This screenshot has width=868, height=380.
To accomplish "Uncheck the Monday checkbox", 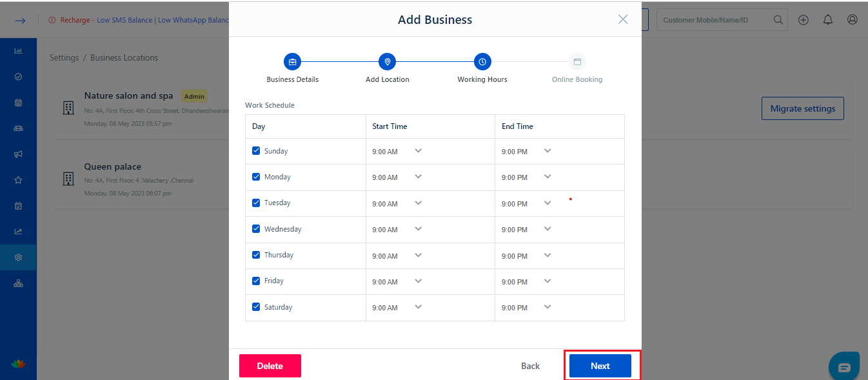I will (x=256, y=176).
